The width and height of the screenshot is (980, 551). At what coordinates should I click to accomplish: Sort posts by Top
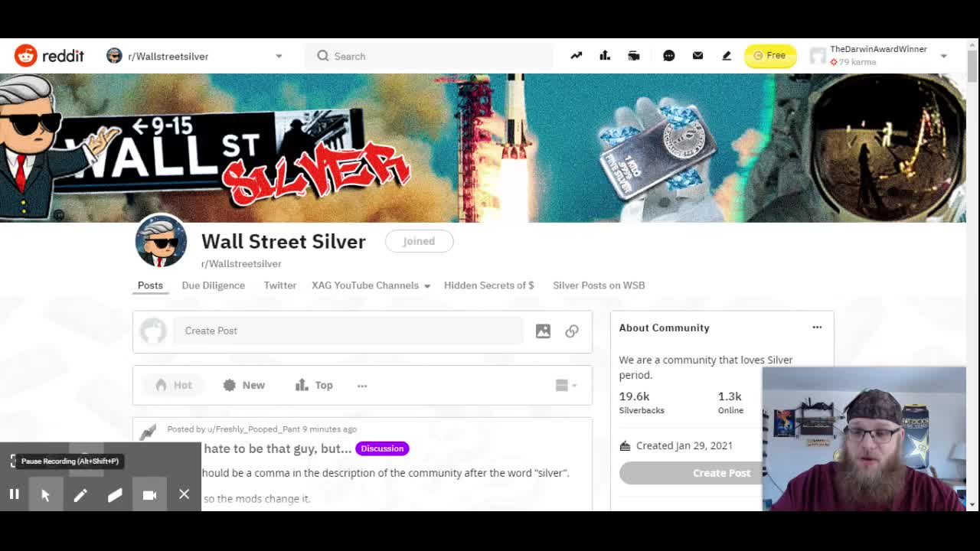click(314, 385)
